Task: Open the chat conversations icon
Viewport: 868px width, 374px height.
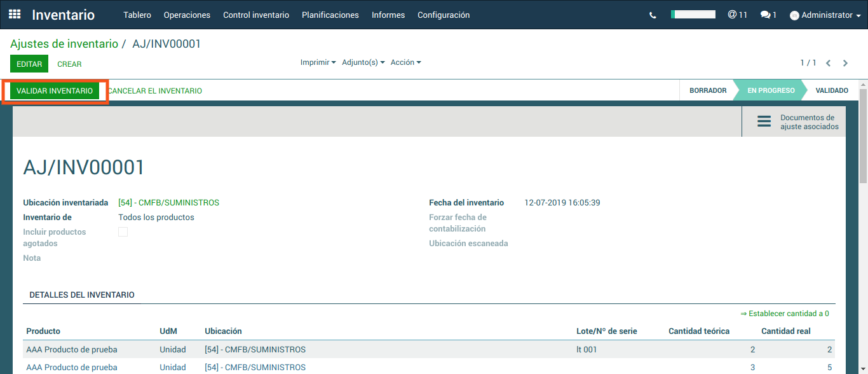Action: click(768, 15)
